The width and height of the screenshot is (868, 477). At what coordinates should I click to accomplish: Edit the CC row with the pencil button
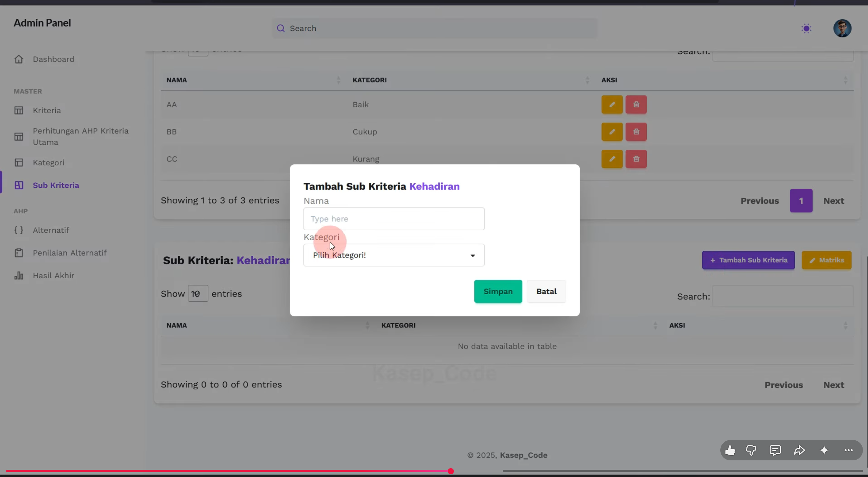pos(612,159)
